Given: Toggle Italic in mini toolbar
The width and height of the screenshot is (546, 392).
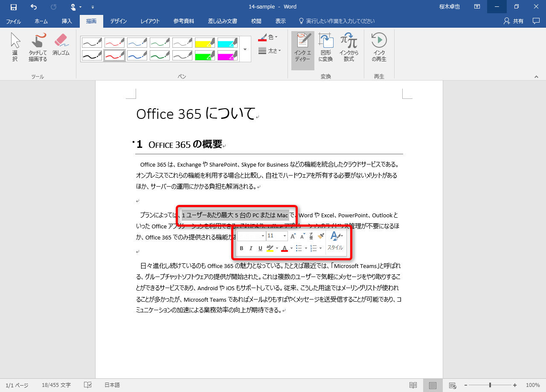Looking at the screenshot, I should point(251,248).
